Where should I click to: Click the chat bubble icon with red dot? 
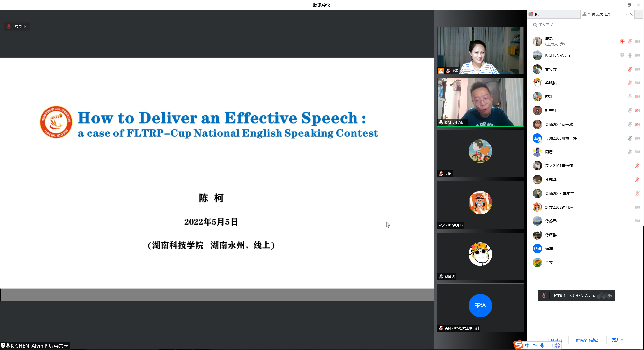(531, 14)
